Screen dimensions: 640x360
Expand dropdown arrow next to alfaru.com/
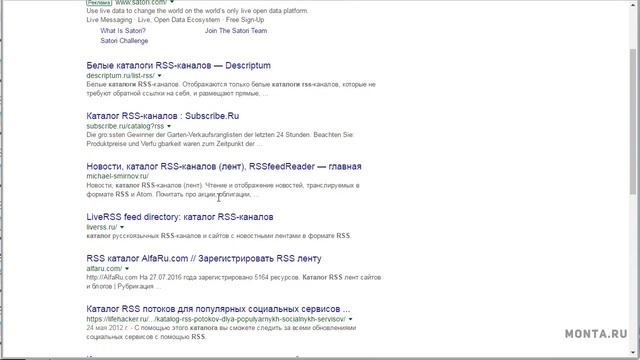127,269
